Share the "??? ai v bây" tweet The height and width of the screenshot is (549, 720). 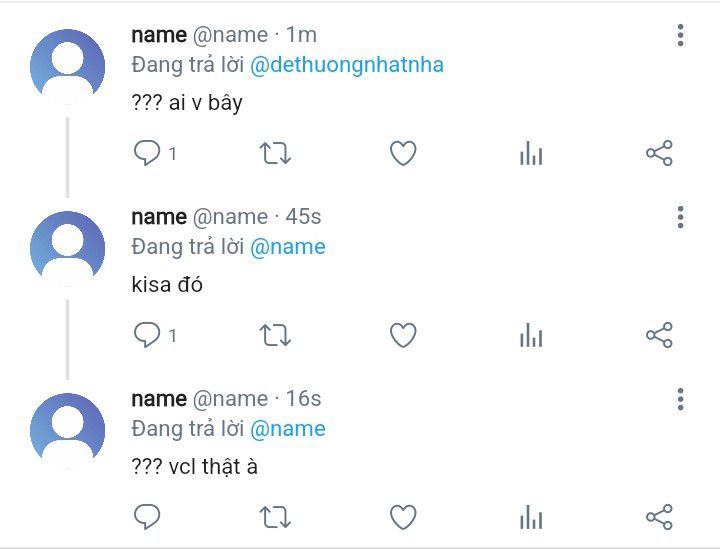click(x=659, y=153)
